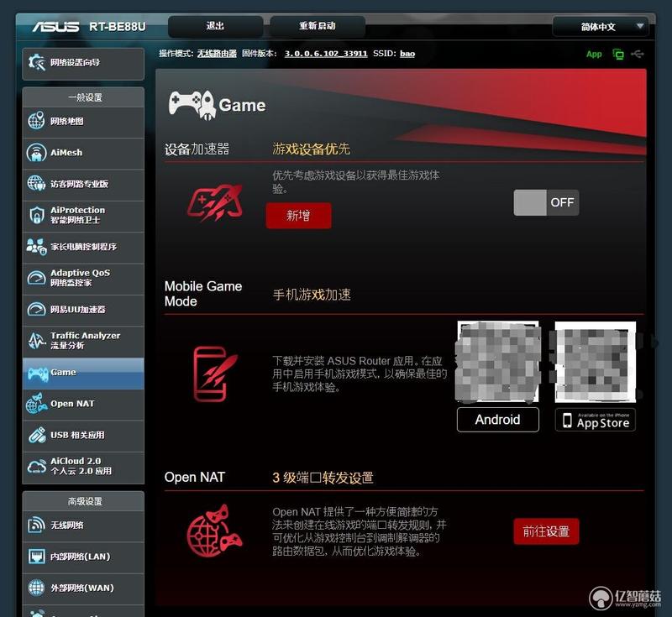
Task: Click the AiCloud 2.0 cloud icon
Action: (x=36, y=466)
